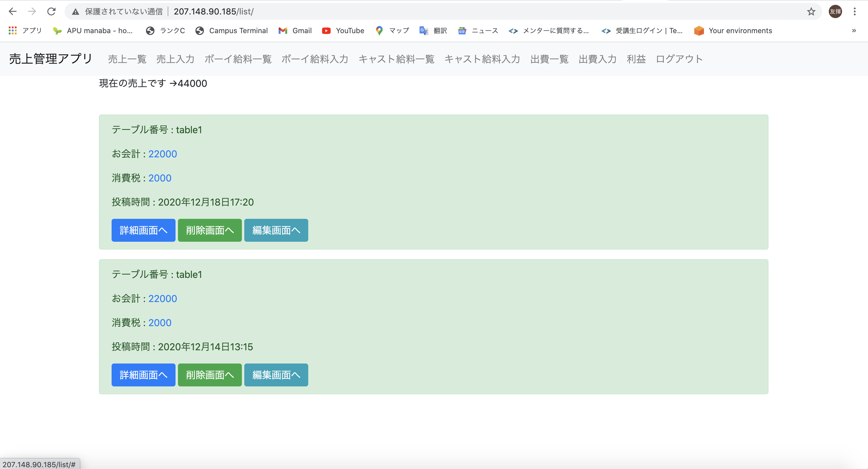Screen dimensions: 868x469
Task: Open the profile avatar button
Action: coord(835,12)
